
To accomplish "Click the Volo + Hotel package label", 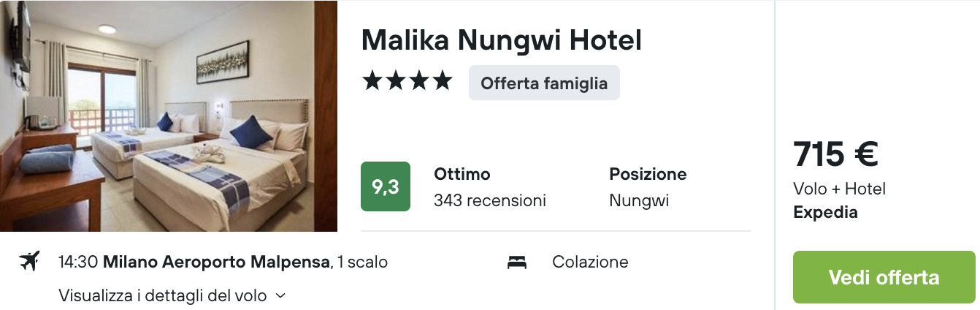I will (839, 189).
